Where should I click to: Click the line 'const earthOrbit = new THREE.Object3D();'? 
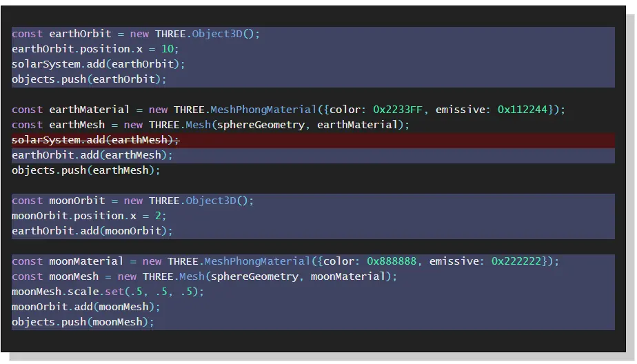[x=136, y=34]
